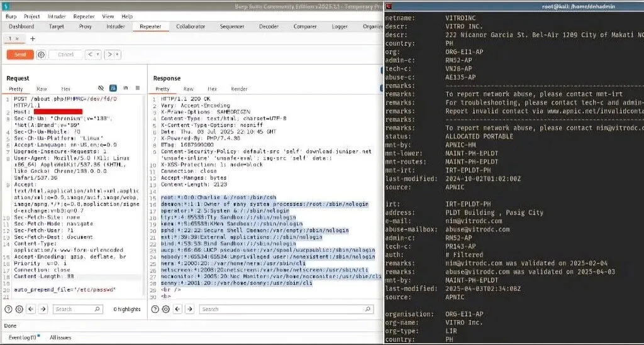Close Repeater tab 1 with its x
Image resolution: width=644 pixels, height=345 pixels.
[x=17, y=38]
